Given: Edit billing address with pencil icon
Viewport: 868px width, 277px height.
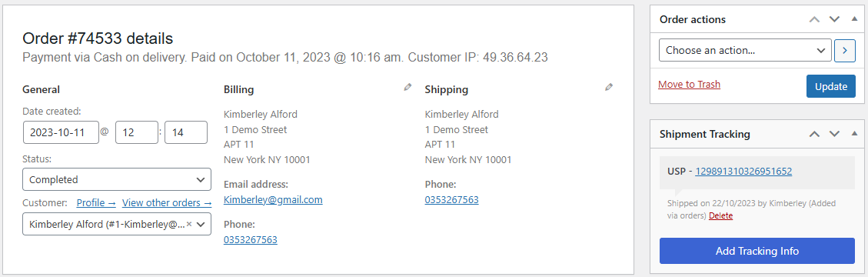Looking at the screenshot, I should pyautogui.click(x=408, y=87).
